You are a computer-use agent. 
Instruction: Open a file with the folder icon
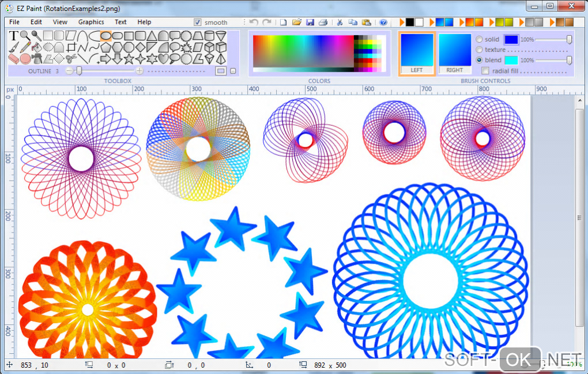(297, 22)
